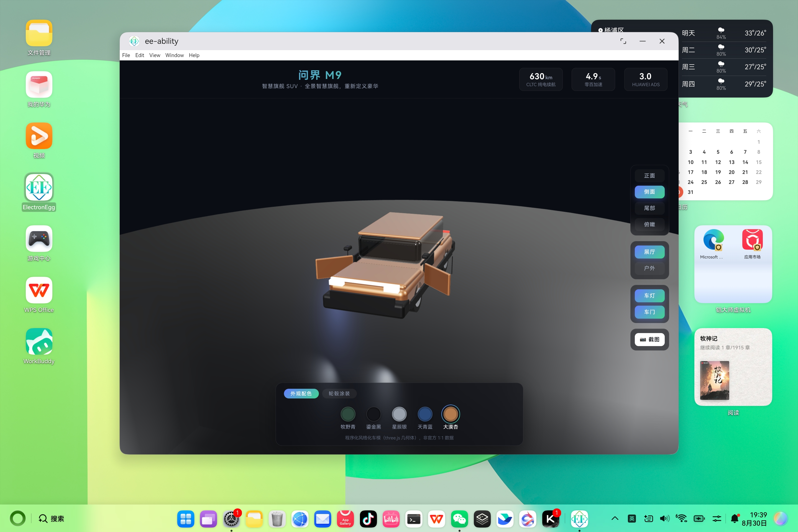The width and height of the screenshot is (798, 532).
Task: Open the launcher grid icon in the dock
Action: (x=186, y=519)
